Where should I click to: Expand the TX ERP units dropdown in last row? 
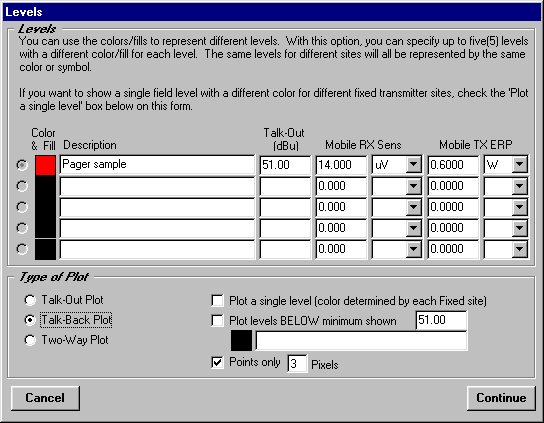[x=519, y=249]
